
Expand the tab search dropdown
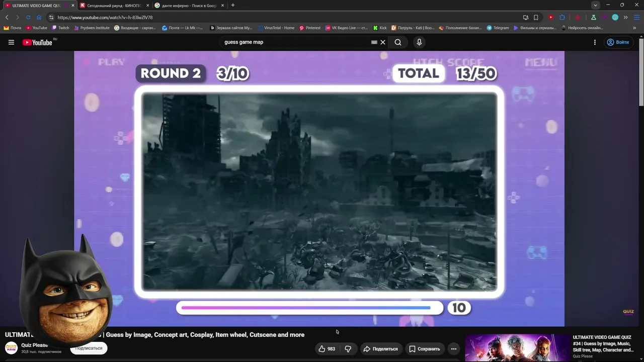595,5
